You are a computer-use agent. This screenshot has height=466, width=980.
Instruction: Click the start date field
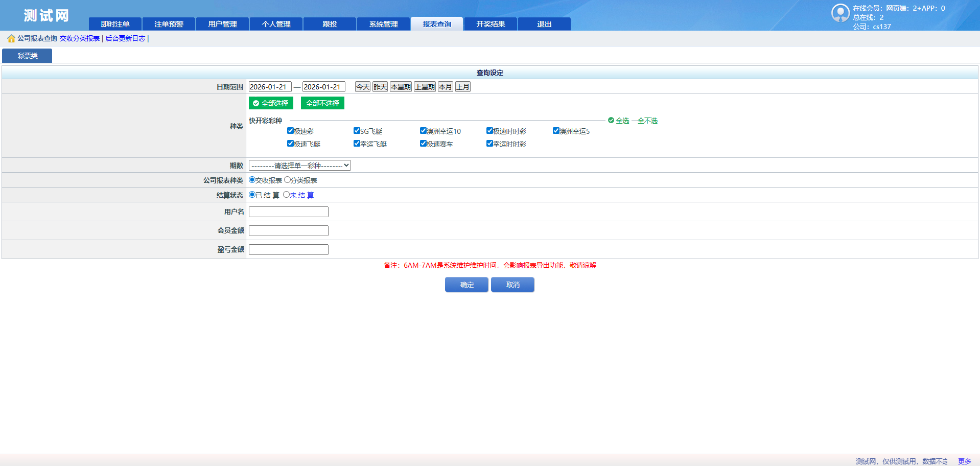tap(270, 87)
